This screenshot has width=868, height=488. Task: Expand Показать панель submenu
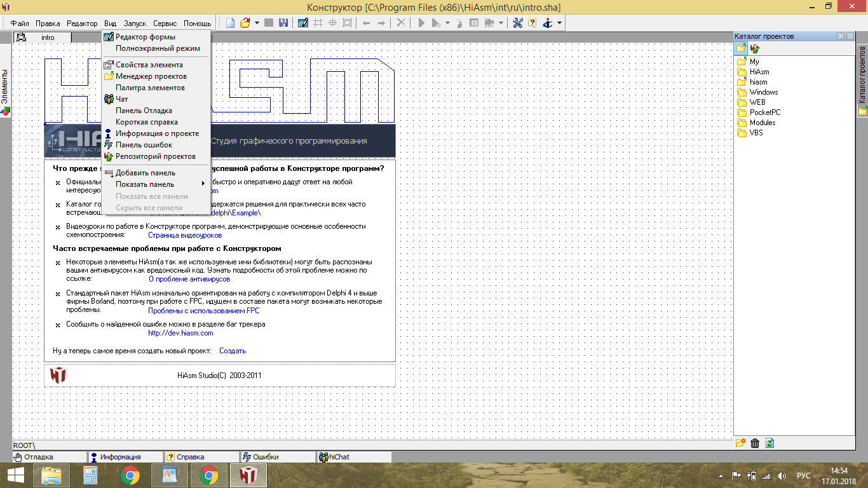pyautogui.click(x=156, y=184)
